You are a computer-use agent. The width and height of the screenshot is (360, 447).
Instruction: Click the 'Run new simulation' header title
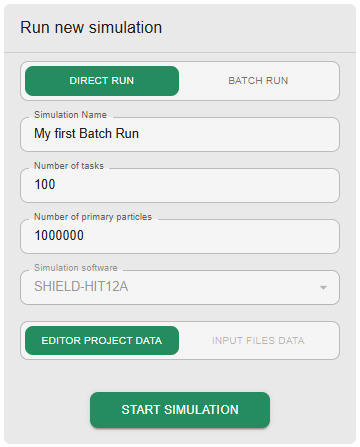pyautogui.click(x=91, y=27)
